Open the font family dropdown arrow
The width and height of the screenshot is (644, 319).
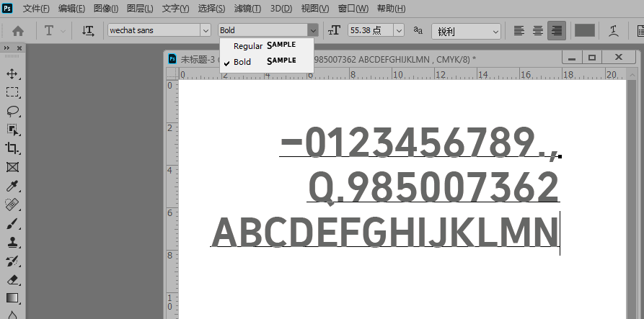tap(206, 30)
